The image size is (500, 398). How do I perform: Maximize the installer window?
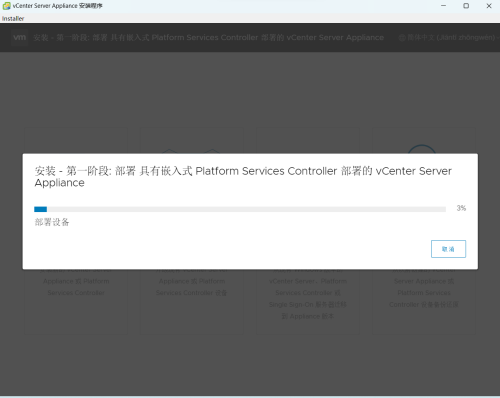466,6
